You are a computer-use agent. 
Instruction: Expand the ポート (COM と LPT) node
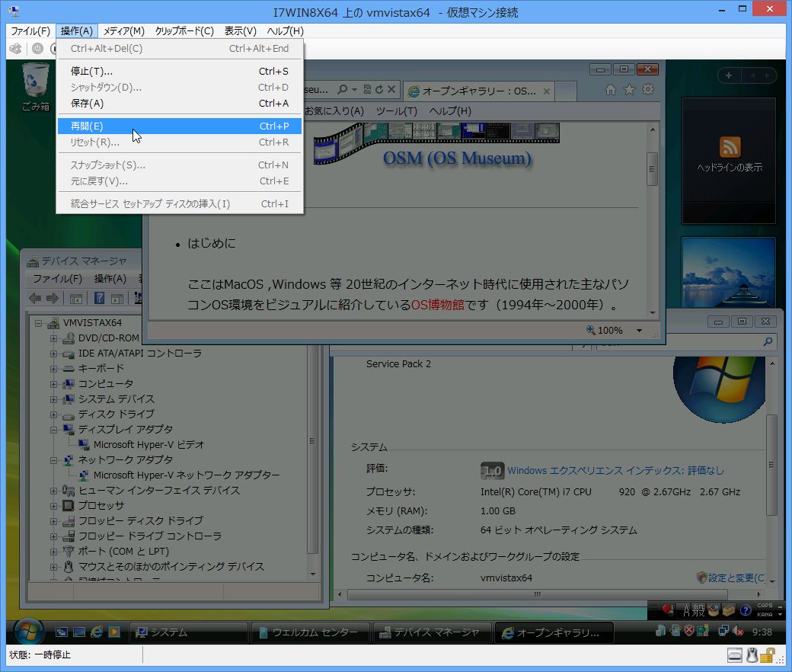click(x=53, y=552)
